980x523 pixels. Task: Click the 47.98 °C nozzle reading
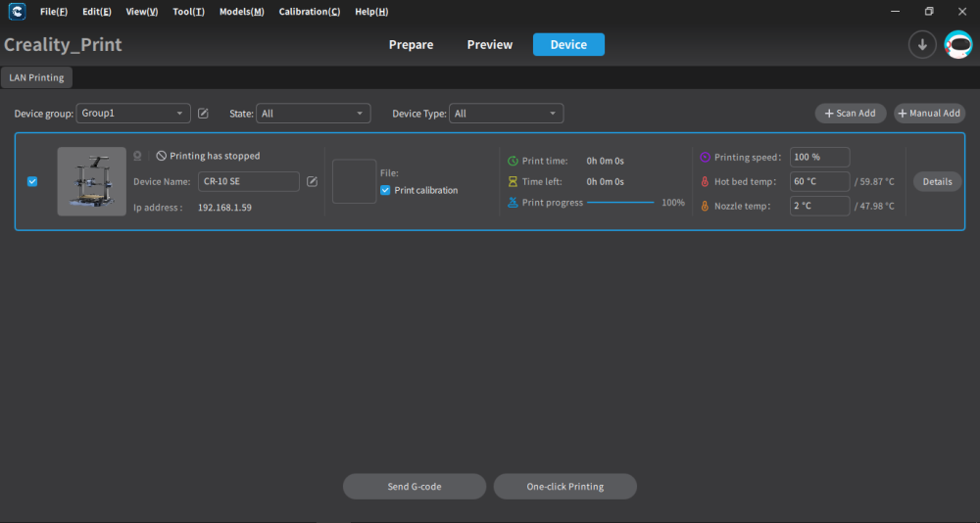874,207
